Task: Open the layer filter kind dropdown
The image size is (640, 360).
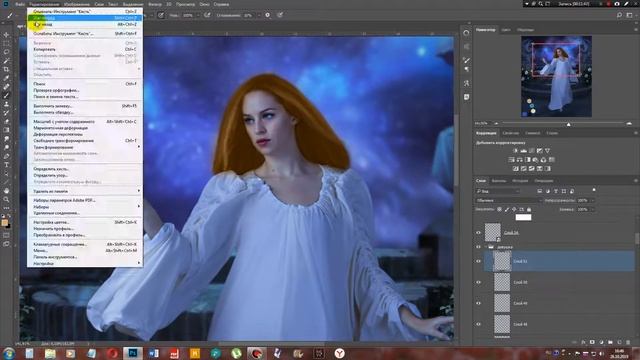Action: coord(498,191)
